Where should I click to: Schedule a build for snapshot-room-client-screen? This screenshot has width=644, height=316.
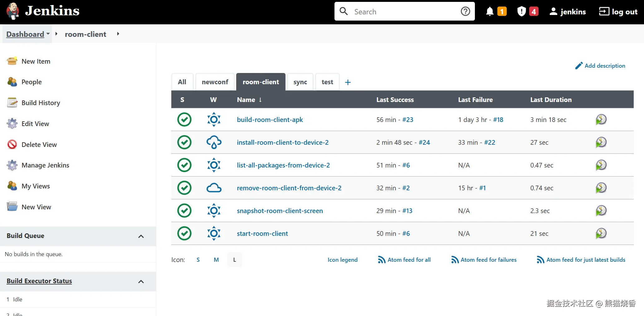601,211
